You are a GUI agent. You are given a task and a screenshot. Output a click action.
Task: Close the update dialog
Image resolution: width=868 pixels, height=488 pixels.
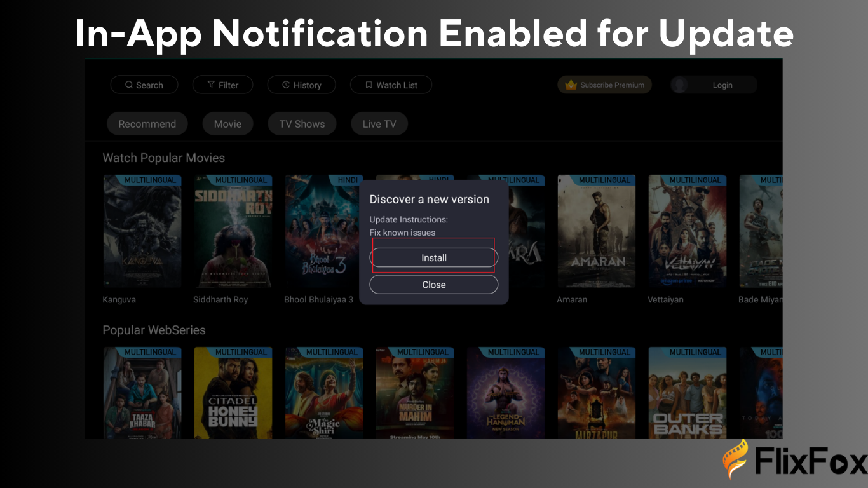point(434,285)
